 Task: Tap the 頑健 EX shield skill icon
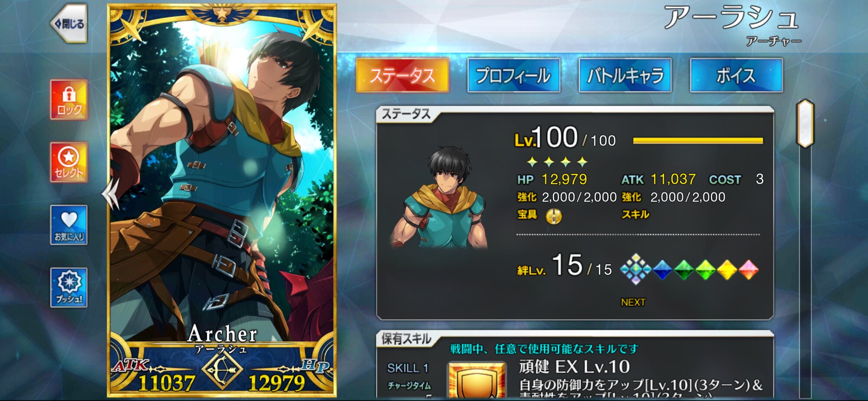(477, 381)
